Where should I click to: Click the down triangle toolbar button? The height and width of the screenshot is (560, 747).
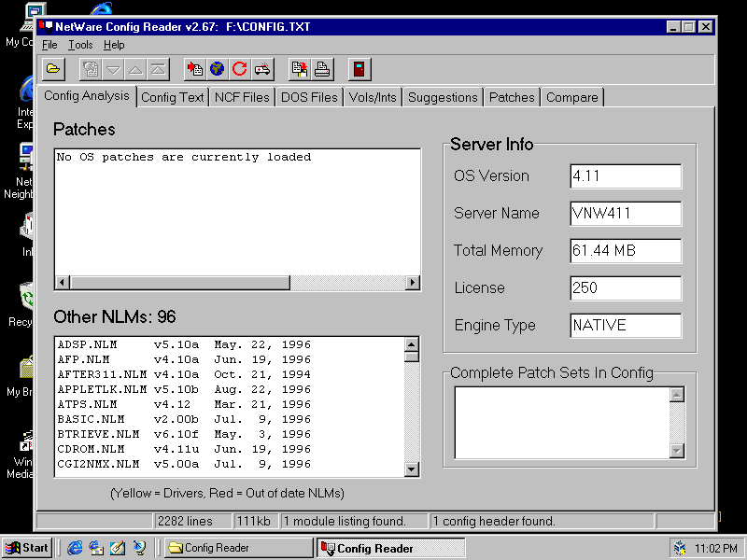click(113, 69)
